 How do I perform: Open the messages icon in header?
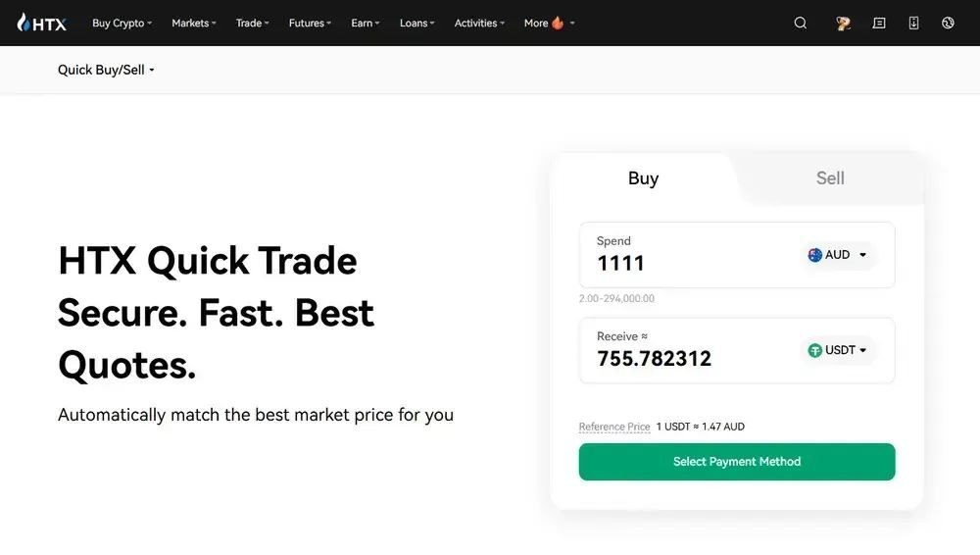point(879,23)
